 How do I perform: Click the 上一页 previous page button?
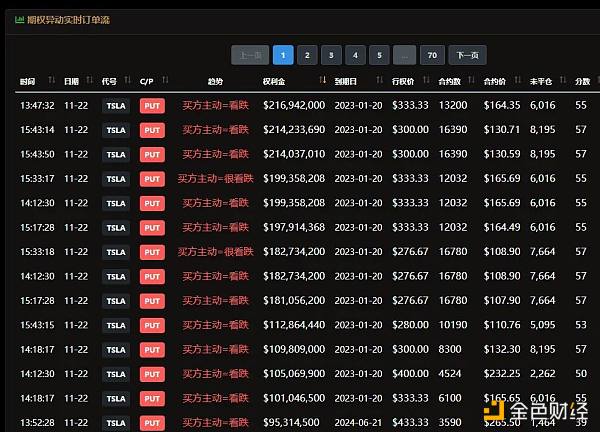coord(249,55)
